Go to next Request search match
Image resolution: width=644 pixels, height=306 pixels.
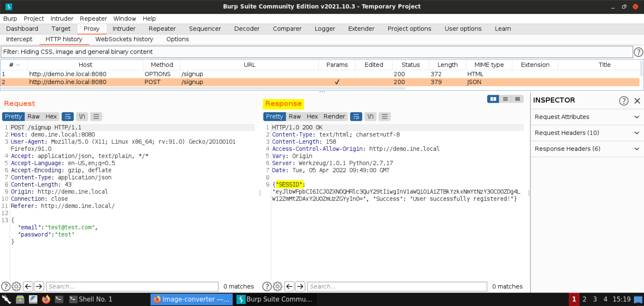pyautogui.click(x=39, y=287)
